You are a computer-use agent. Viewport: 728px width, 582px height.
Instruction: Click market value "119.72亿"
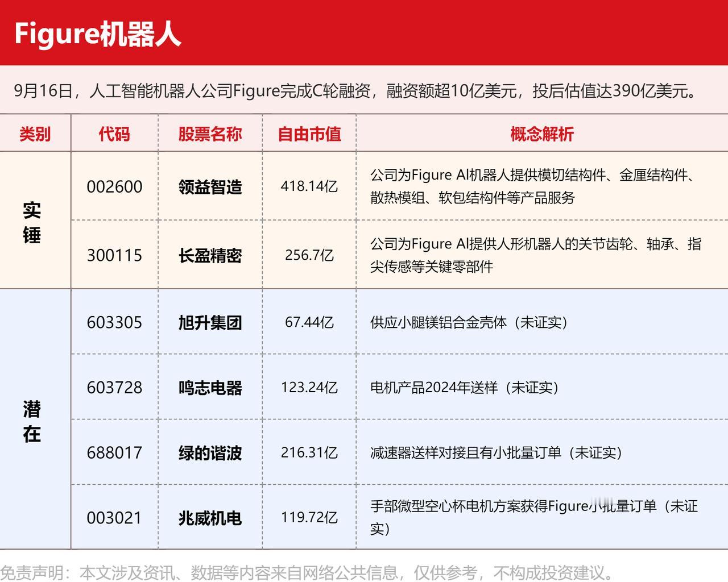click(x=309, y=518)
